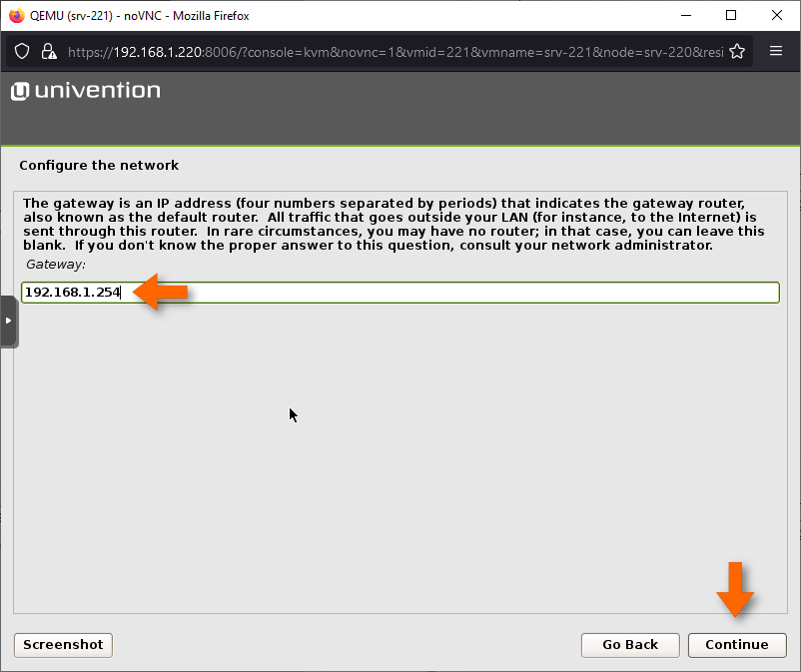Bookmark this page with star icon

pyautogui.click(x=737, y=52)
